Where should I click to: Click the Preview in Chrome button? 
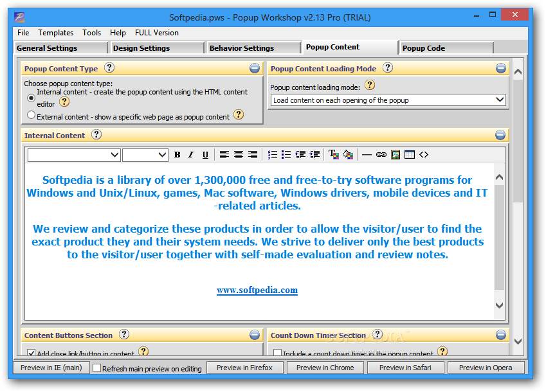click(x=325, y=367)
